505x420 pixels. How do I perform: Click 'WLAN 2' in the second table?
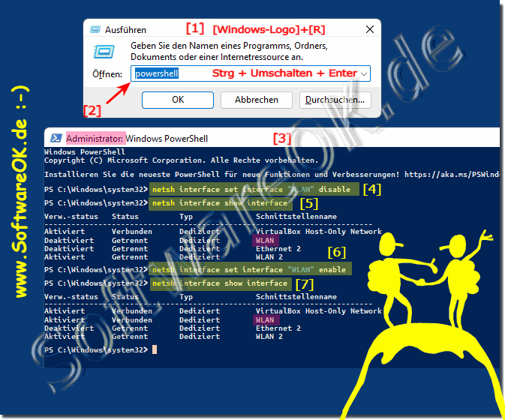point(269,337)
